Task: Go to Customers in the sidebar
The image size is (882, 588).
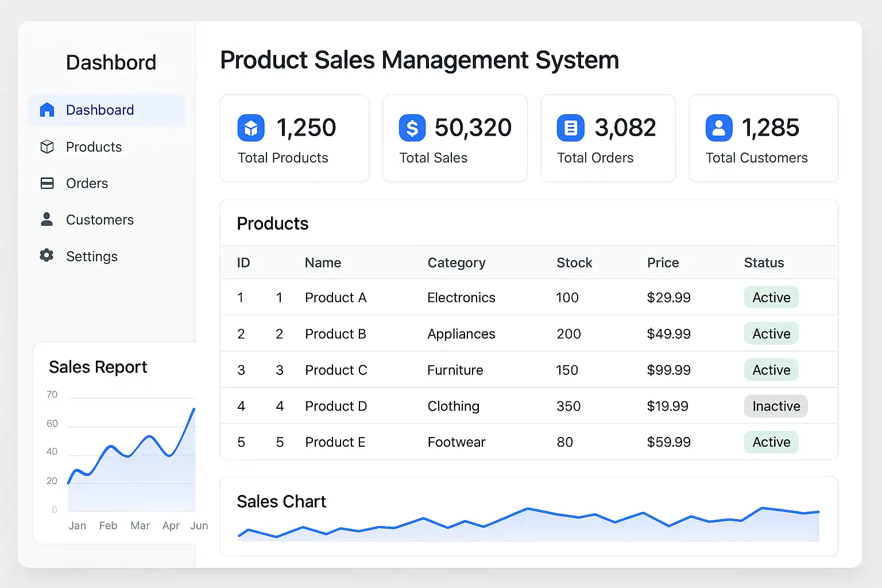Action: pos(99,220)
